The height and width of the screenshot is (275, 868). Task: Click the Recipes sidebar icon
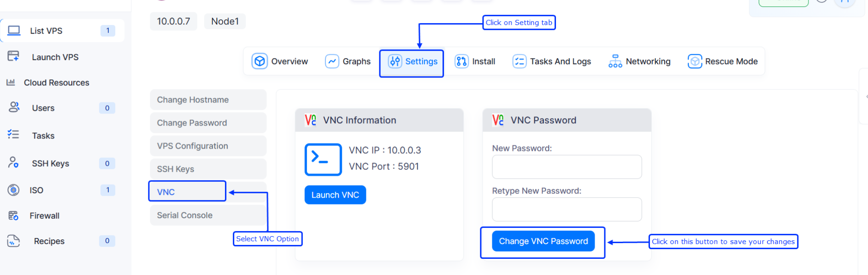pos(13,240)
